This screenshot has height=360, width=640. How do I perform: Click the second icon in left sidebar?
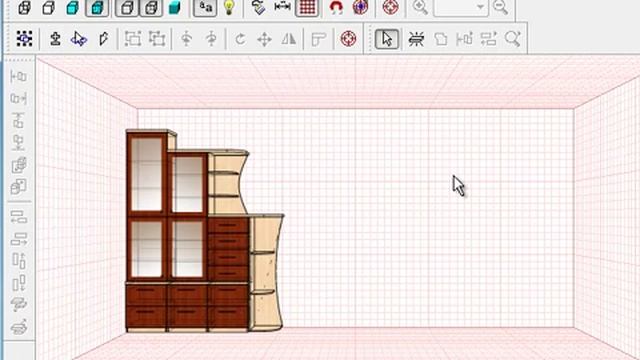pyautogui.click(x=19, y=98)
